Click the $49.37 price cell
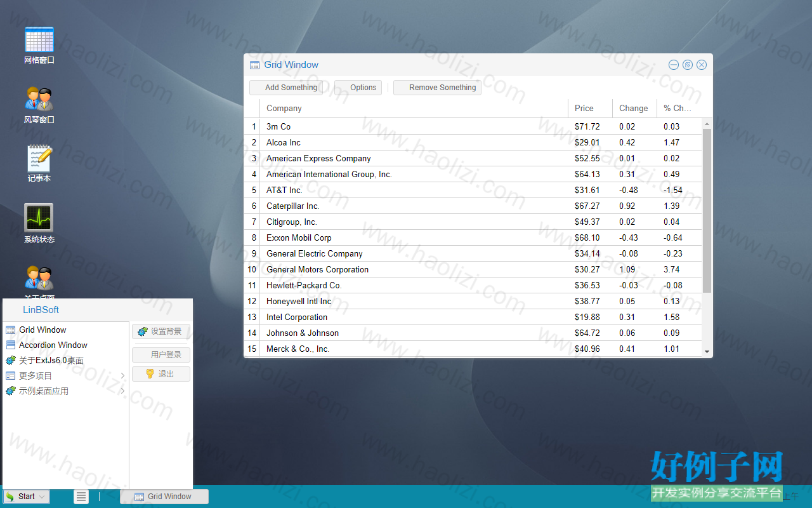 pos(590,222)
